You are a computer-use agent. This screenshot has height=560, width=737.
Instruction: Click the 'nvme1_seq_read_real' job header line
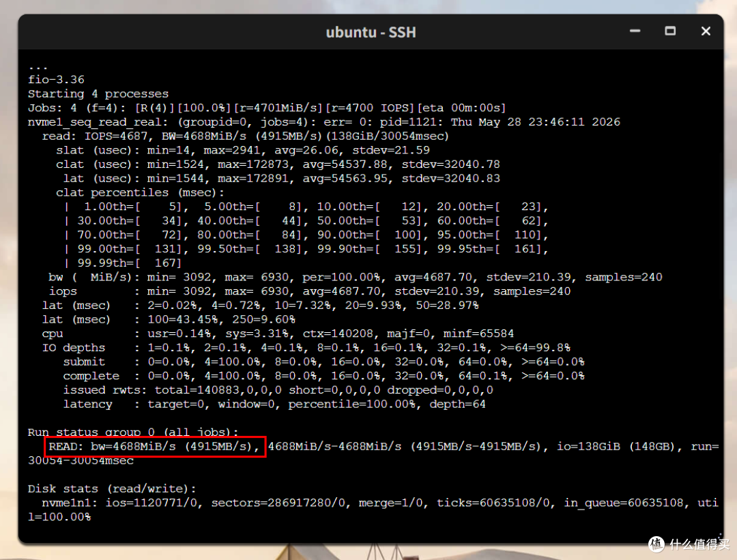click(x=324, y=121)
